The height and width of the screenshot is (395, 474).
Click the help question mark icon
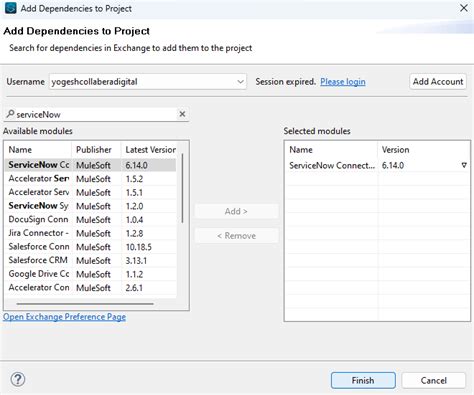(18, 379)
